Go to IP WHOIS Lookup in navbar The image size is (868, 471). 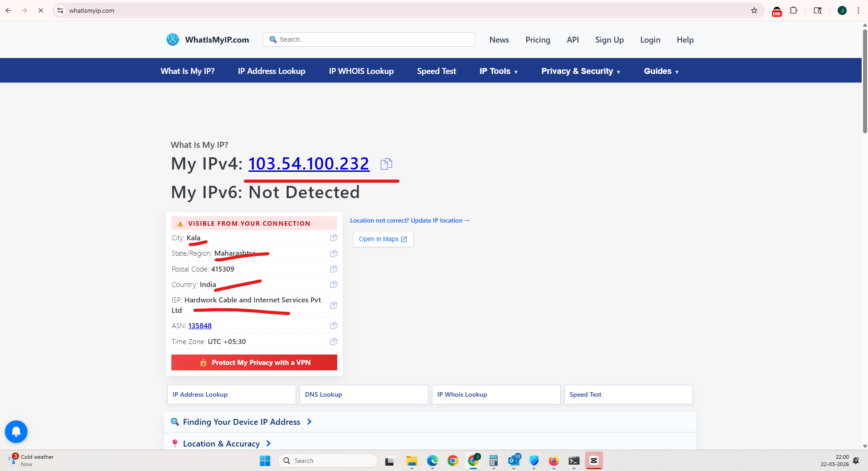tap(361, 71)
